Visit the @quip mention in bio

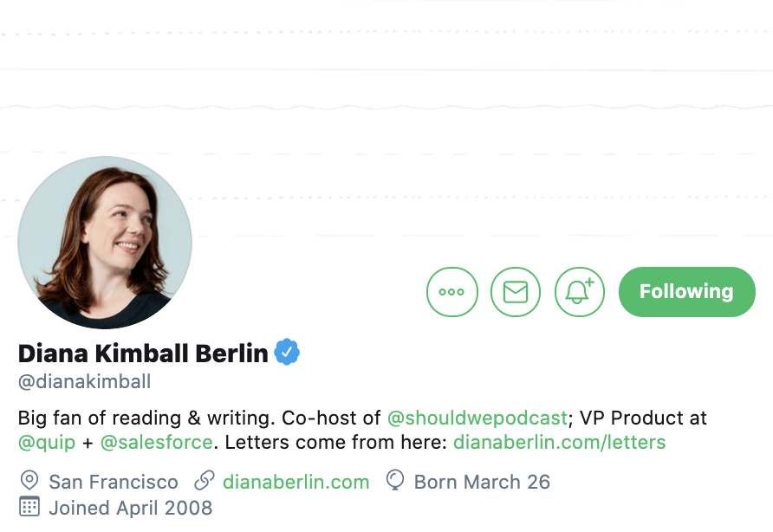(47, 442)
